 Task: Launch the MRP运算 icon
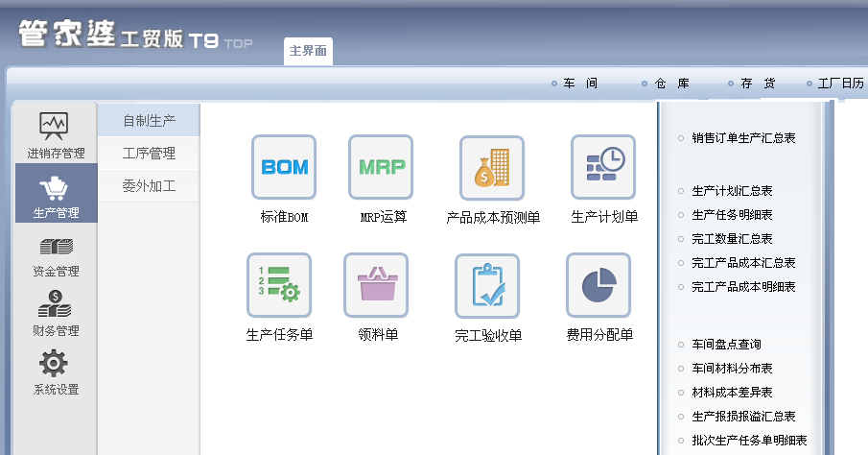coord(381,167)
